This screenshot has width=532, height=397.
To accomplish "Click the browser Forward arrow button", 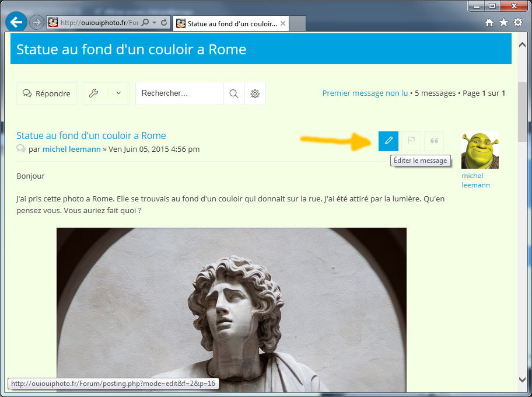I will pyautogui.click(x=36, y=22).
